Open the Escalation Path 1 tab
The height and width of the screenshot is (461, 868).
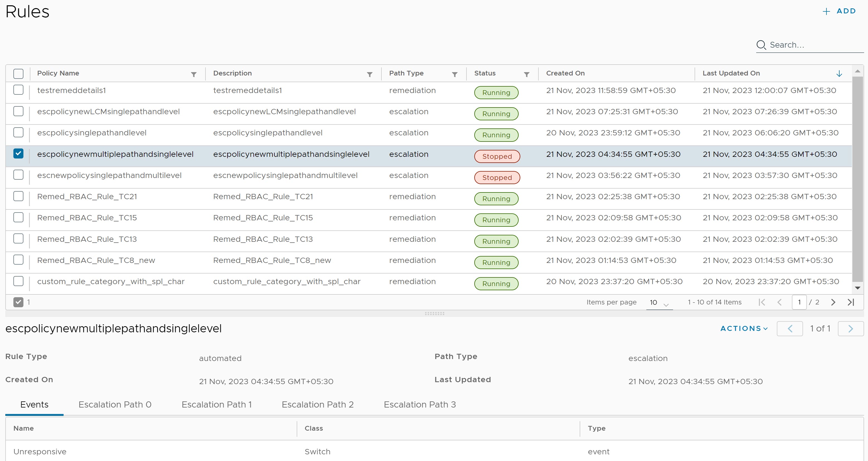click(x=217, y=405)
